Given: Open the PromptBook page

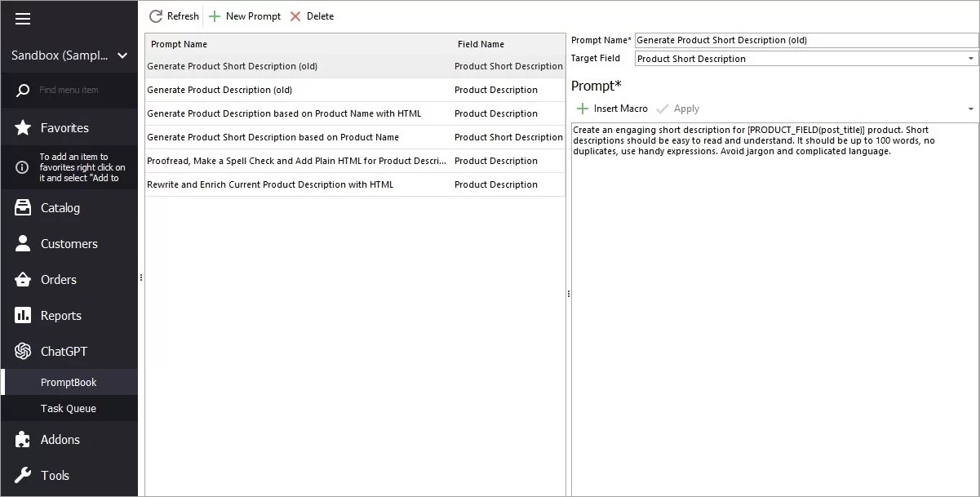Looking at the screenshot, I should point(69,381).
